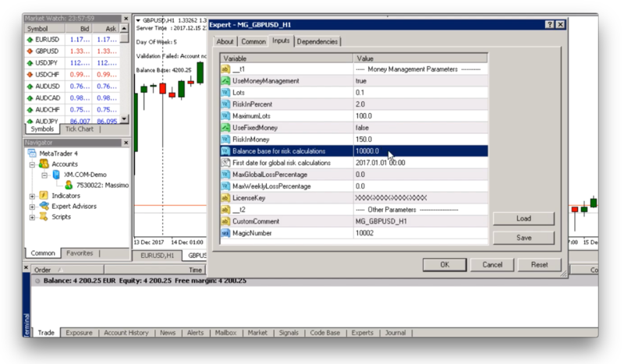The width and height of the screenshot is (624, 364).
Task: Click Save to export inputs
Action: tap(523, 238)
